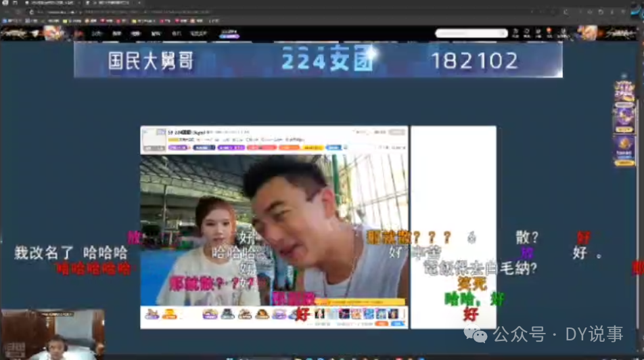Open the browser profile avatar at the toolbar's end
Image resolution: width=644 pixels, height=360 pixels.
[636, 12]
